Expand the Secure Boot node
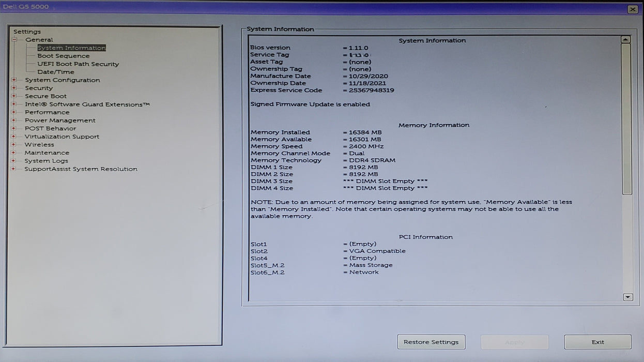 (14, 96)
